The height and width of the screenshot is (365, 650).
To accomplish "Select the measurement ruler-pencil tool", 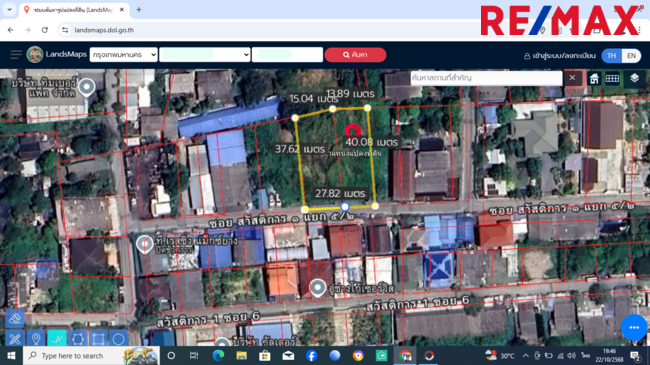I will tap(15, 339).
